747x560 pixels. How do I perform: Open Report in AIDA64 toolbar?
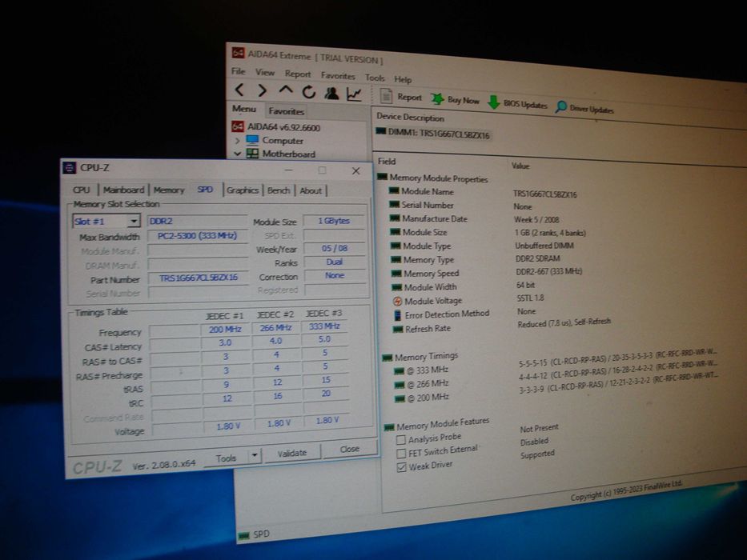[401, 97]
